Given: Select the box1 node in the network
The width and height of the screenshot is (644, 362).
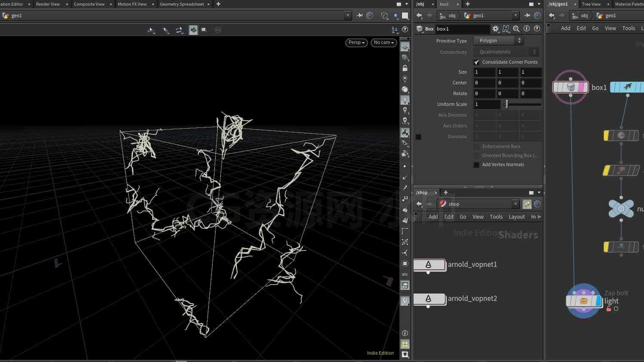Looking at the screenshot, I should tap(570, 87).
